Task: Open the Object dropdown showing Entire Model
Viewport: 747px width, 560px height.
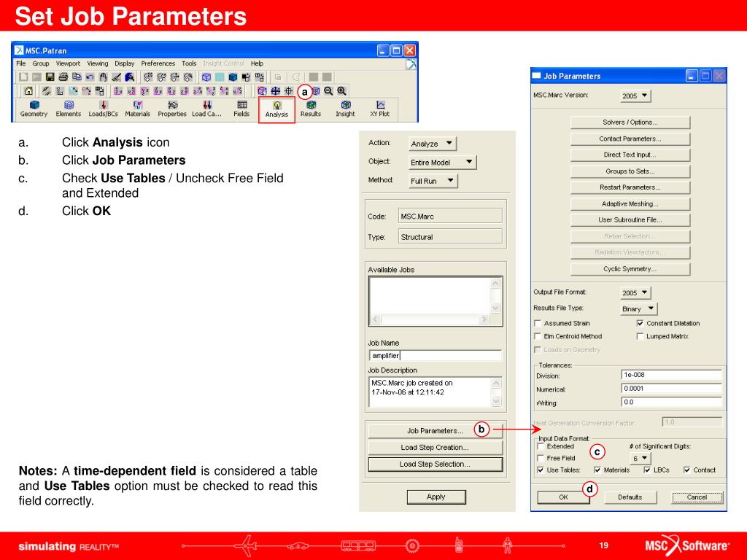Action: (442, 162)
